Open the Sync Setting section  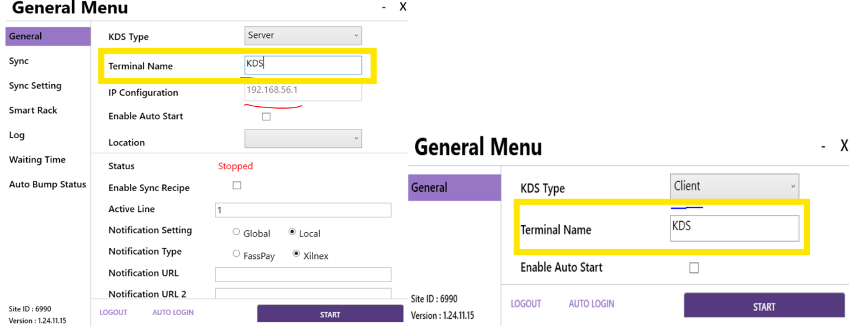pos(35,85)
